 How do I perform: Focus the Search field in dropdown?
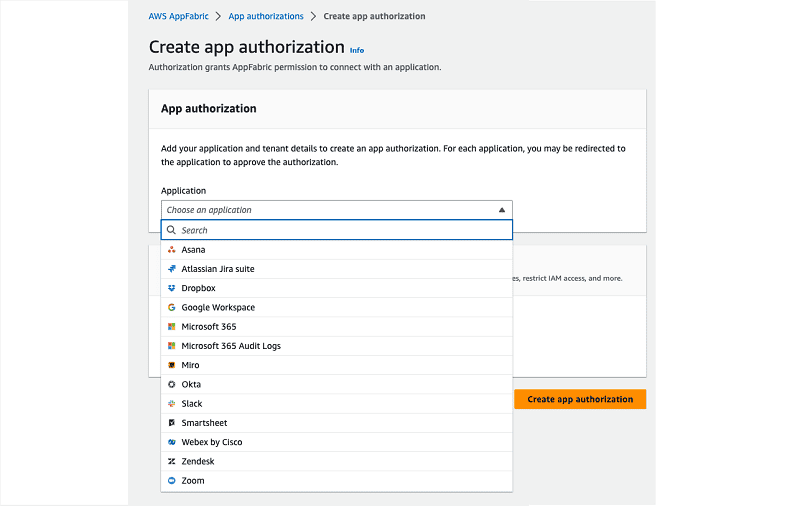(x=337, y=230)
